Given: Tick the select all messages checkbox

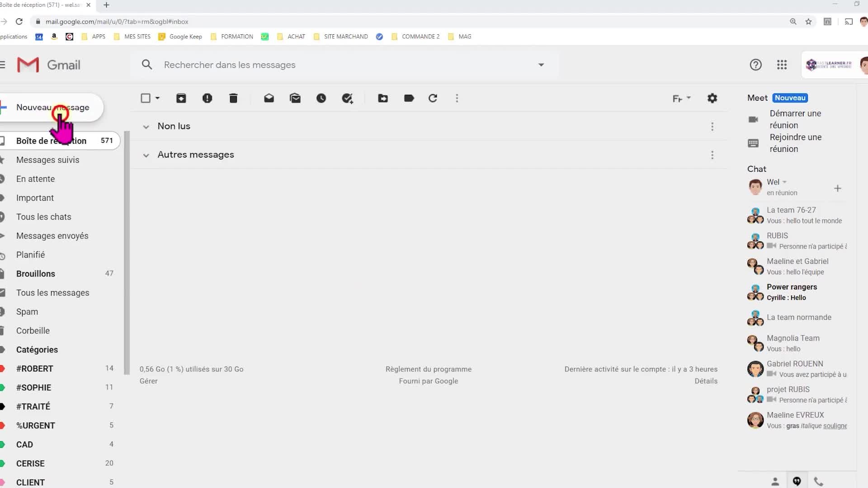Looking at the screenshot, I should [146, 98].
